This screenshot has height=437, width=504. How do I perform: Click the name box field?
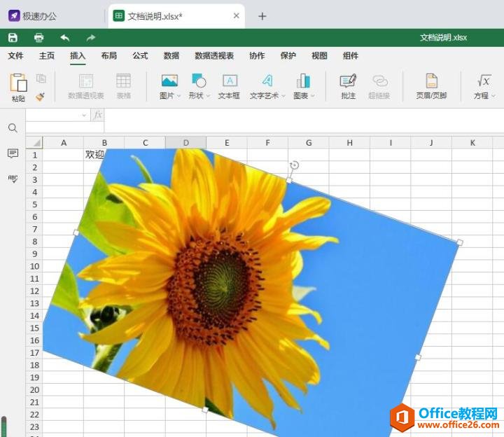53,115
